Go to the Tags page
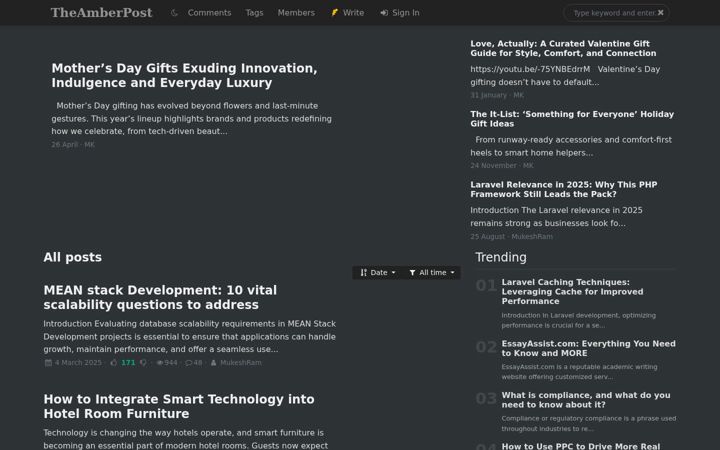Screen dimensions: 720x450 254,13
